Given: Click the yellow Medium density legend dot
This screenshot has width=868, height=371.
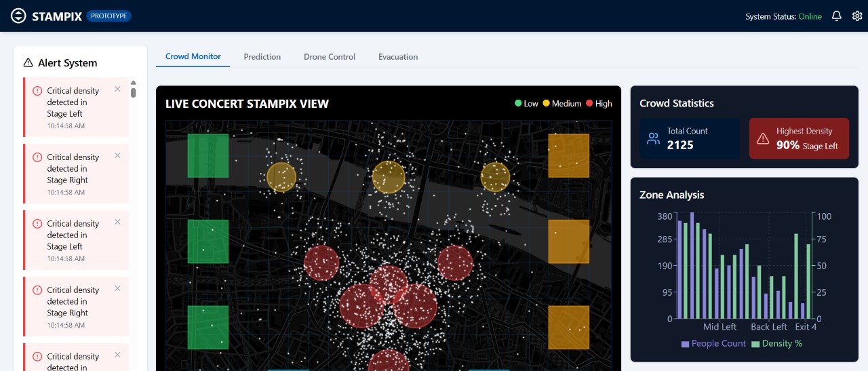Looking at the screenshot, I should 546,104.
